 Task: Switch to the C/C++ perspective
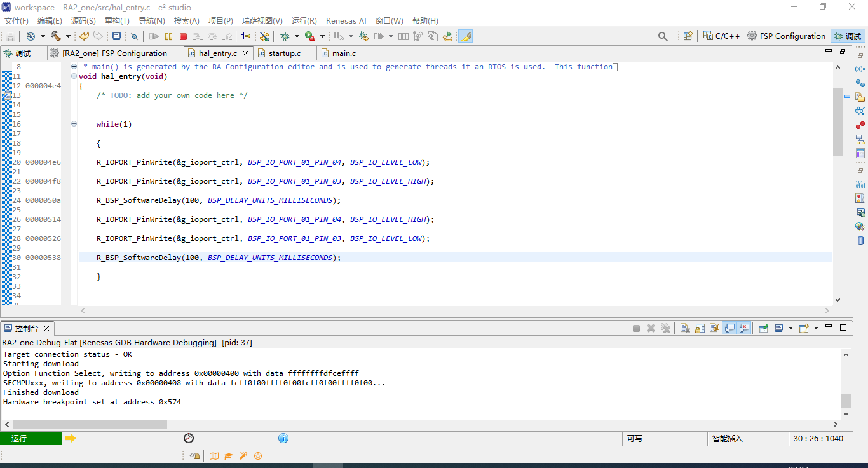[x=722, y=36]
